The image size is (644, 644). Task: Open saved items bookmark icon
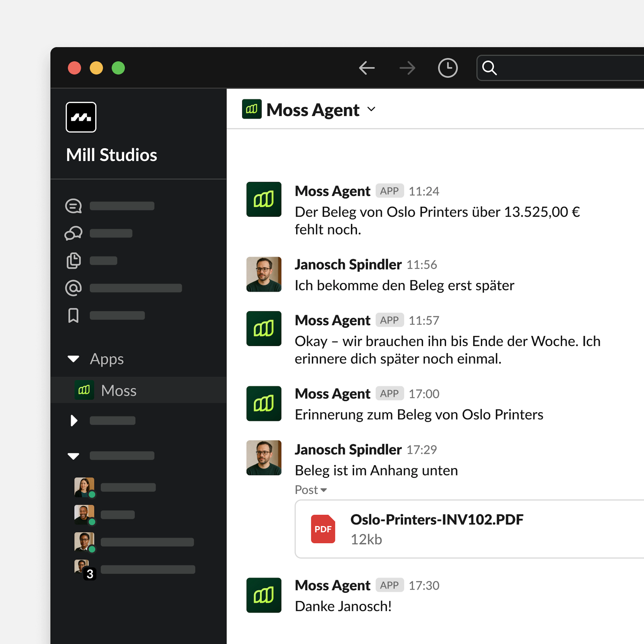click(x=73, y=315)
